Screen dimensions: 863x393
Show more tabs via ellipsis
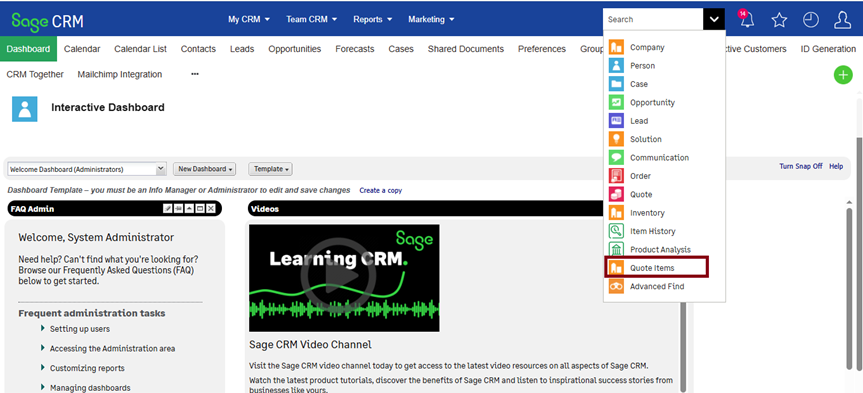click(x=195, y=74)
